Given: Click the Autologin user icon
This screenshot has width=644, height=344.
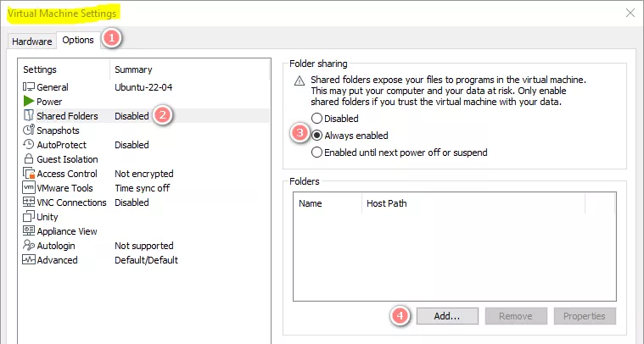Looking at the screenshot, I should point(29,245).
